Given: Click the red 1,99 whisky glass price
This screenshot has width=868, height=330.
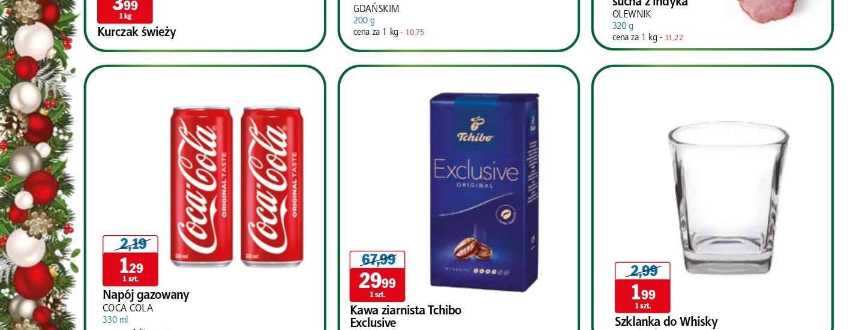Looking at the screenshot, I should [642, 296].
